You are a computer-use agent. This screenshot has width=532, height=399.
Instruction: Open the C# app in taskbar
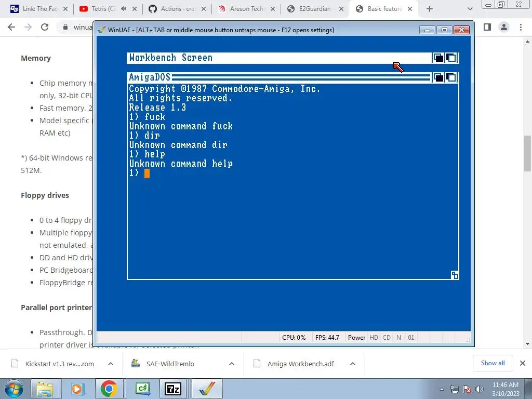tap(142, 389)
